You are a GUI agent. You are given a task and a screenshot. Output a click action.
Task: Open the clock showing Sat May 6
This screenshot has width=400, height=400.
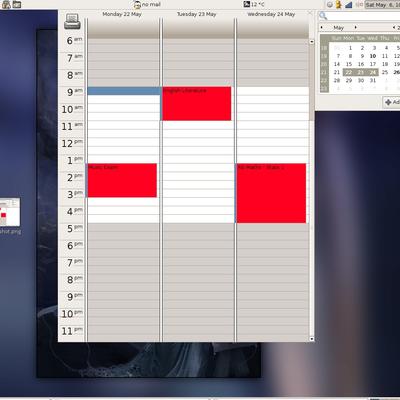point(382,5)
